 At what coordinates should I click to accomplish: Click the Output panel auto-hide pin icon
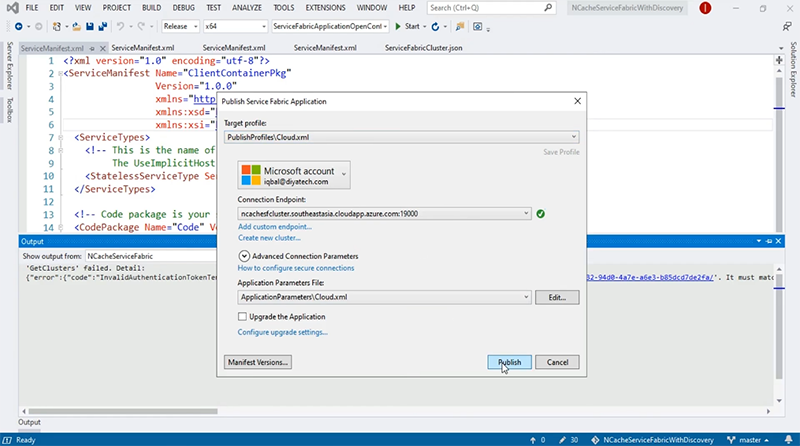point(769,241)
